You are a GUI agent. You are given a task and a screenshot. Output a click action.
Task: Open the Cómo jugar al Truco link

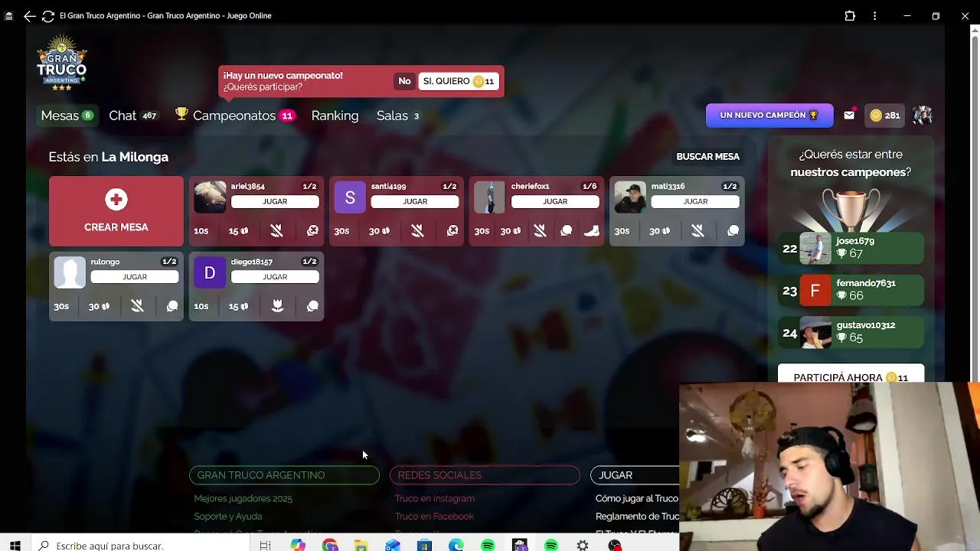click(x=637, y=498)
